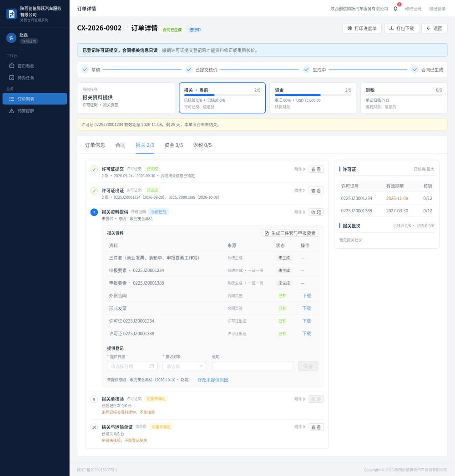The image size is (455, 476).
Task: Click the 报关 card progress bar
Action: (222, 95)
